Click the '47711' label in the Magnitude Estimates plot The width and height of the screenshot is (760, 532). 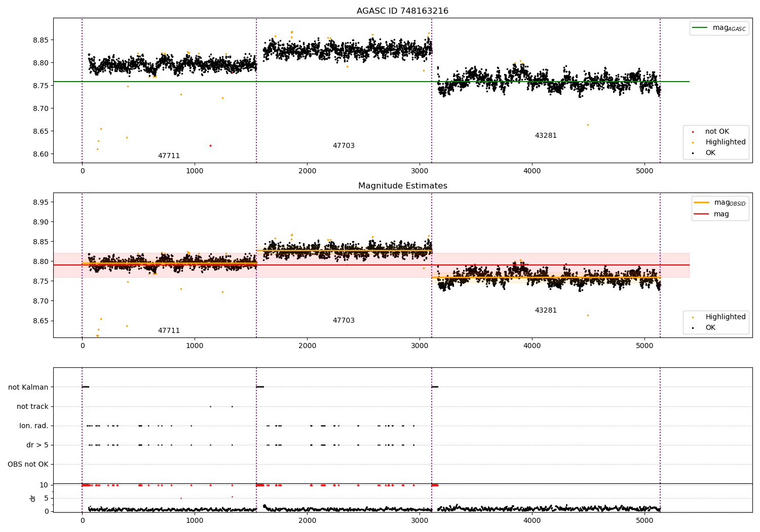point(169,330)
